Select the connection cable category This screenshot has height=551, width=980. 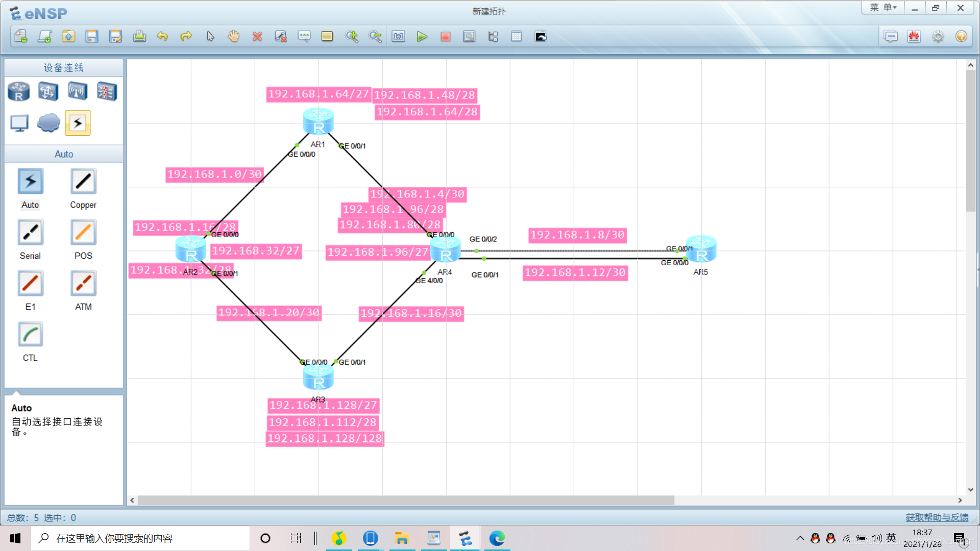[78, 123]
